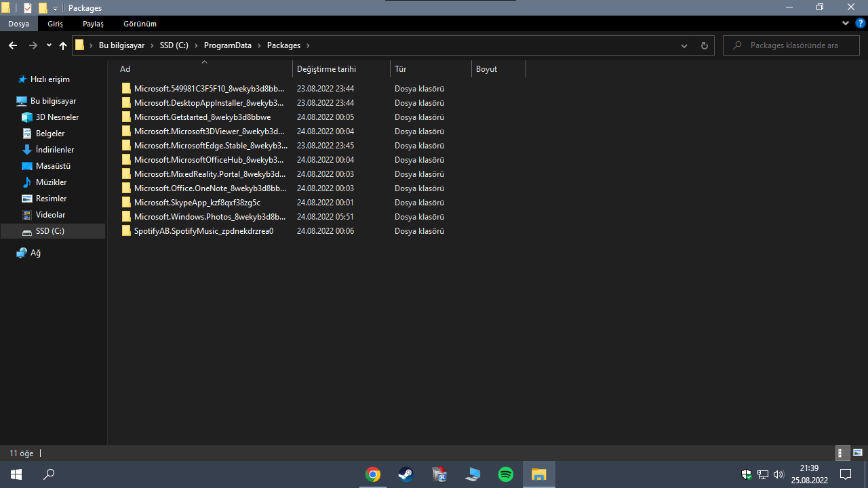Click the Hızlı erişim star icon
The height and width of the screenshot is (488, 868).
pos(22,79)
